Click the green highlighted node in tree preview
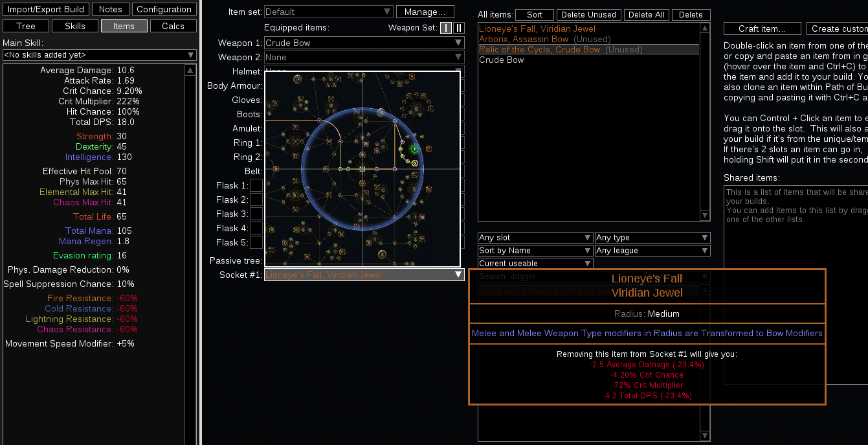This screenshot has height=445, width=868. point(414,149)
